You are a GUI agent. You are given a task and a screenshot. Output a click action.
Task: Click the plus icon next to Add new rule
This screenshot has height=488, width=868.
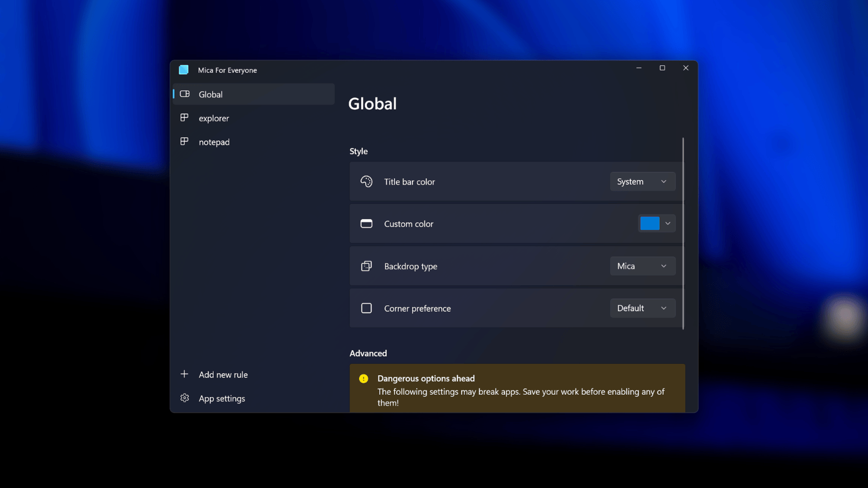(x=184, y=374)
